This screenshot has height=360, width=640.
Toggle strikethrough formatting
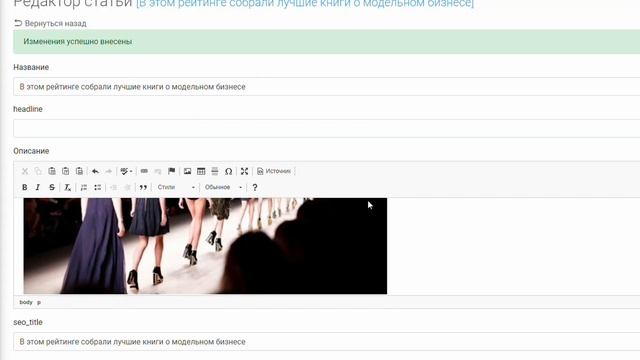52,187
